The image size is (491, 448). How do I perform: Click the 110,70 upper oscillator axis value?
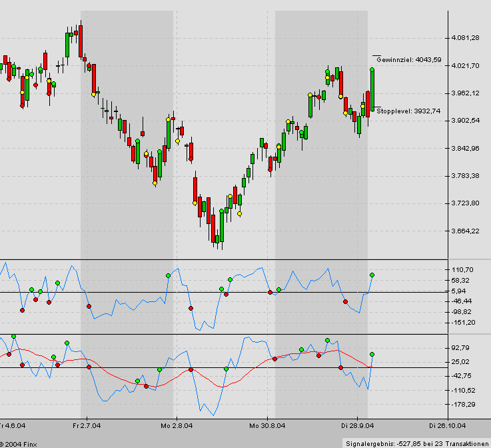(463, 269)
